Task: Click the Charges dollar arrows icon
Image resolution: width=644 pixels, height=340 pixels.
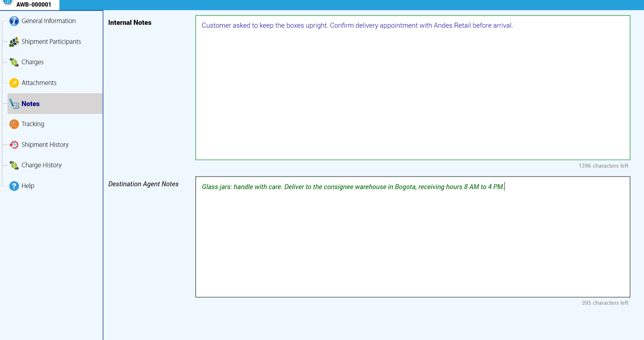Action: click(x=14, y=62)
